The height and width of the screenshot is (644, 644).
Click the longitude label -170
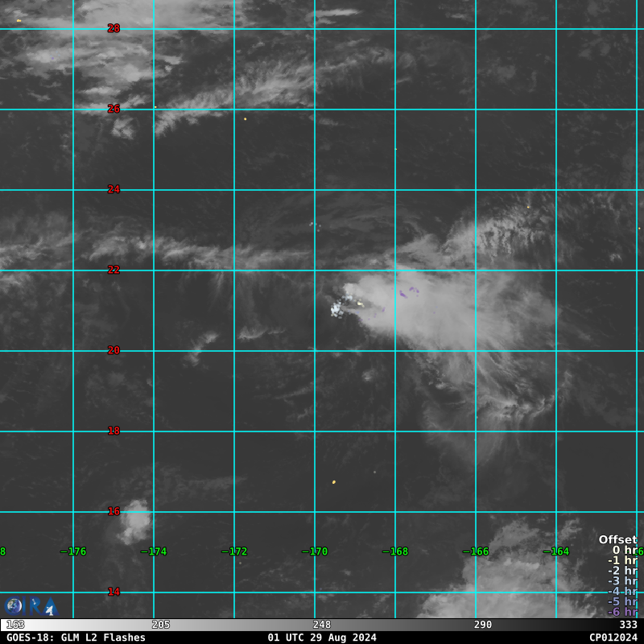coord(315,551)
